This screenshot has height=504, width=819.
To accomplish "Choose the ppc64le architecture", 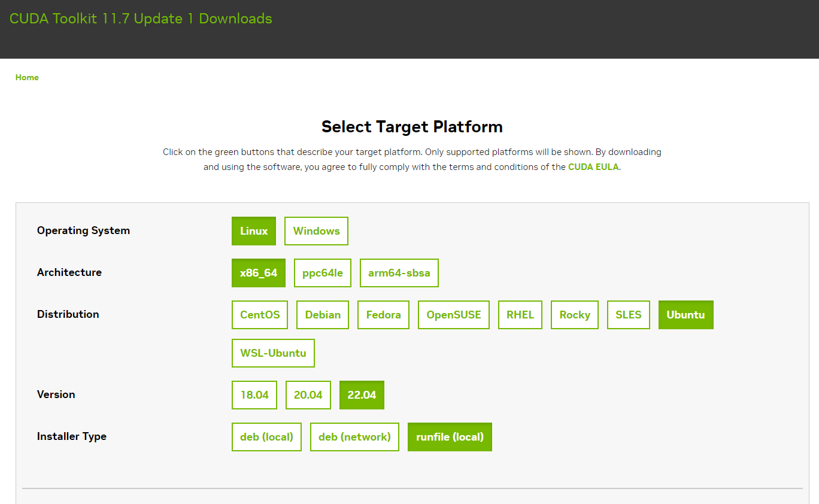I will click(323, 273).
